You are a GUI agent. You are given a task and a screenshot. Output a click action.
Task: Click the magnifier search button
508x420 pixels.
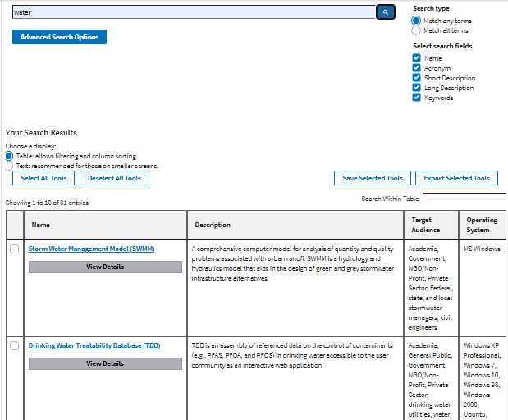pyautogui.click(x=386, y=12)
